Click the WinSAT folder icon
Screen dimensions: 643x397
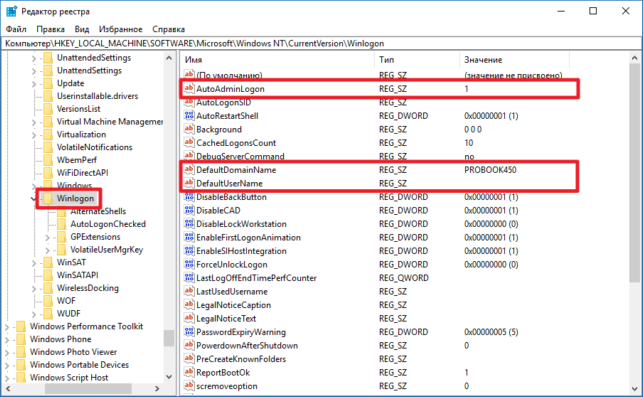(x=48, y=262)
